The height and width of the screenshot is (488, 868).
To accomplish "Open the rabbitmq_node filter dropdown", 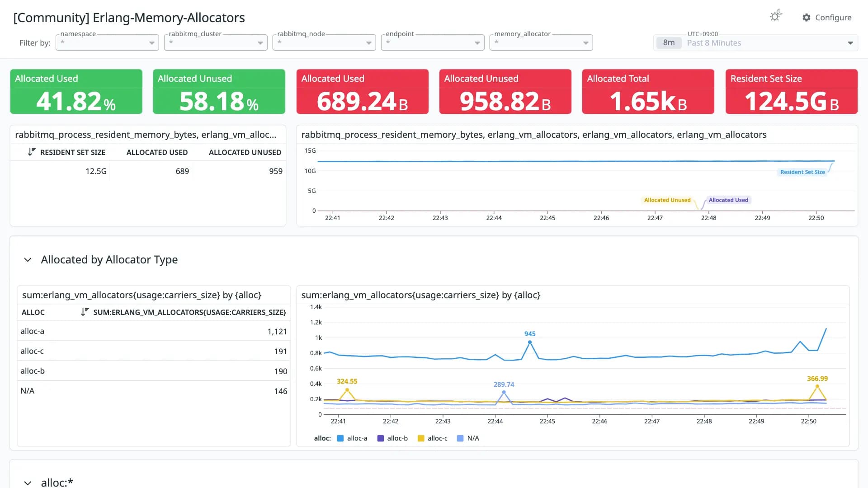I will pyautogui.click(x=324, y=42).
